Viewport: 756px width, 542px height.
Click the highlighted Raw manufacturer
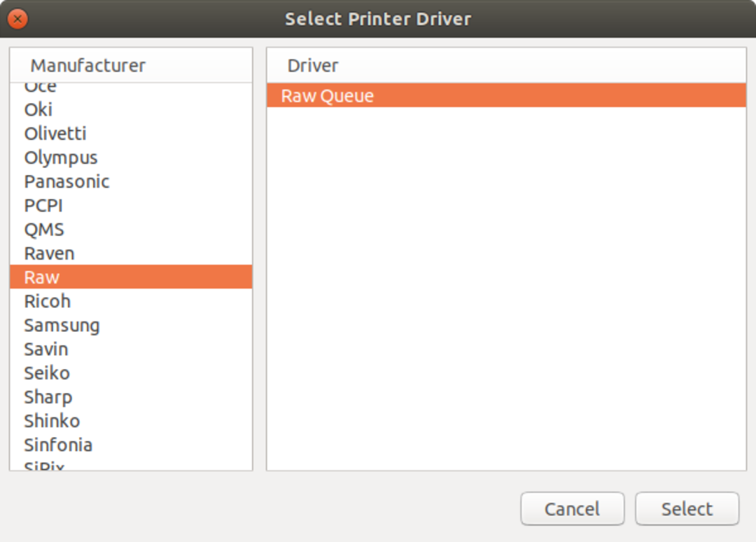pyautogui.click(x=42, y=277)
